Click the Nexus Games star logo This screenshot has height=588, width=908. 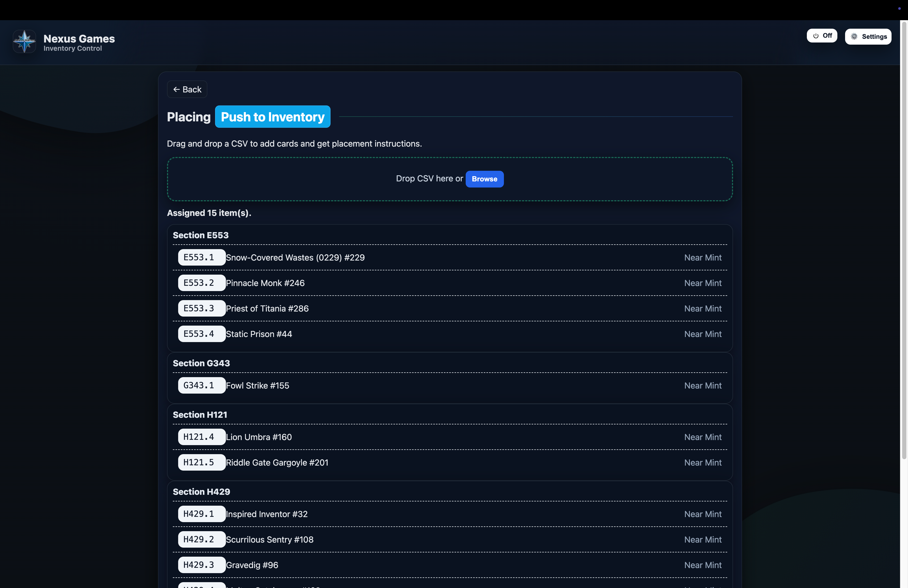(x=24, y=42)
